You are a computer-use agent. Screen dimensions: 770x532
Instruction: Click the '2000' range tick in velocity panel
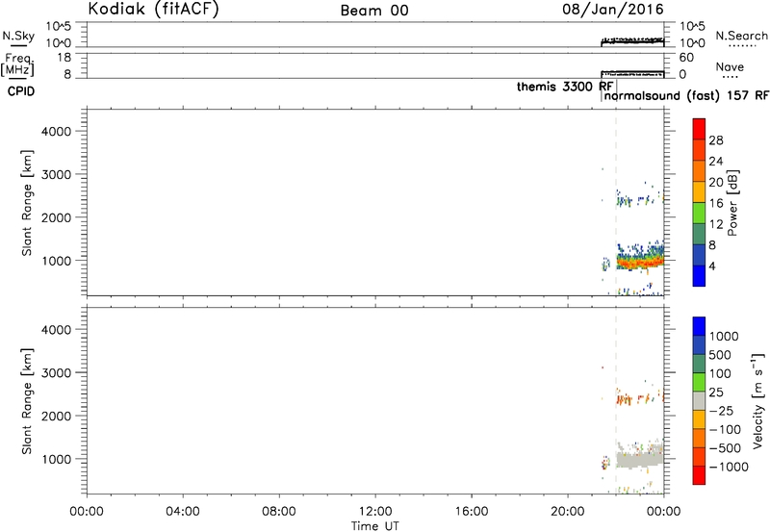pos(57,417)
